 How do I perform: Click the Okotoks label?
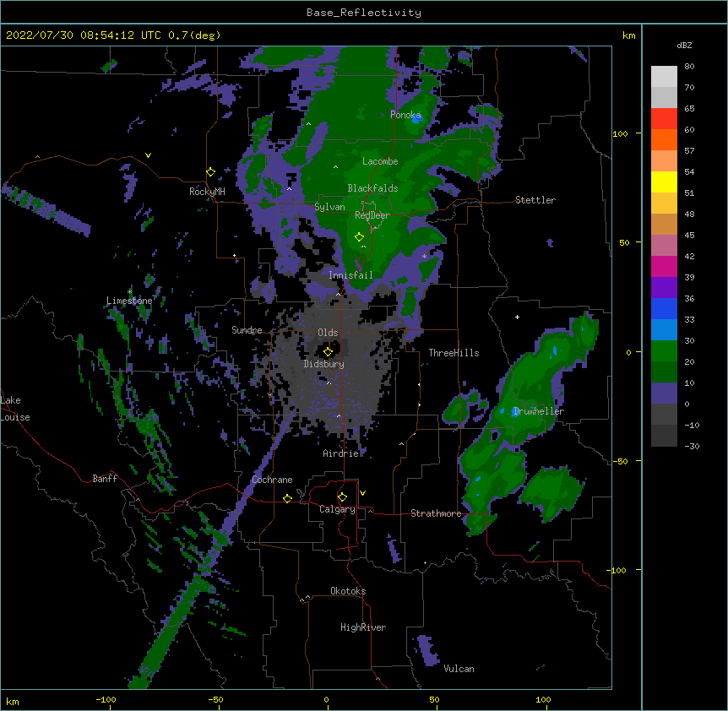(x=348, y=591)
